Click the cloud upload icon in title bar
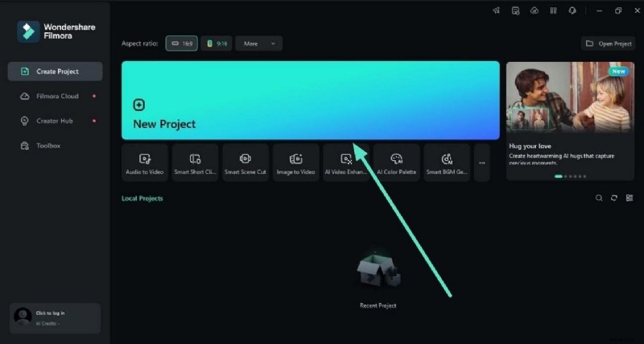 (x=534, y=10)
